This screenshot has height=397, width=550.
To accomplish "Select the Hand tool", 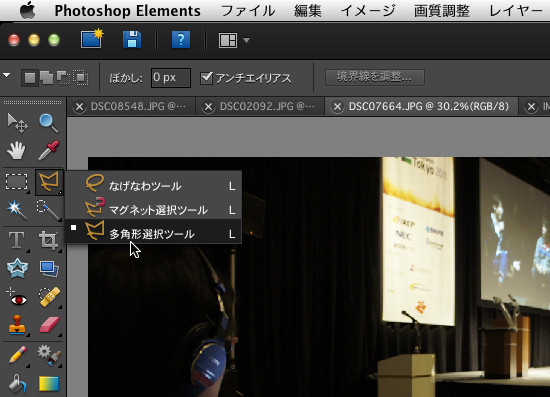I will [16, 150].
